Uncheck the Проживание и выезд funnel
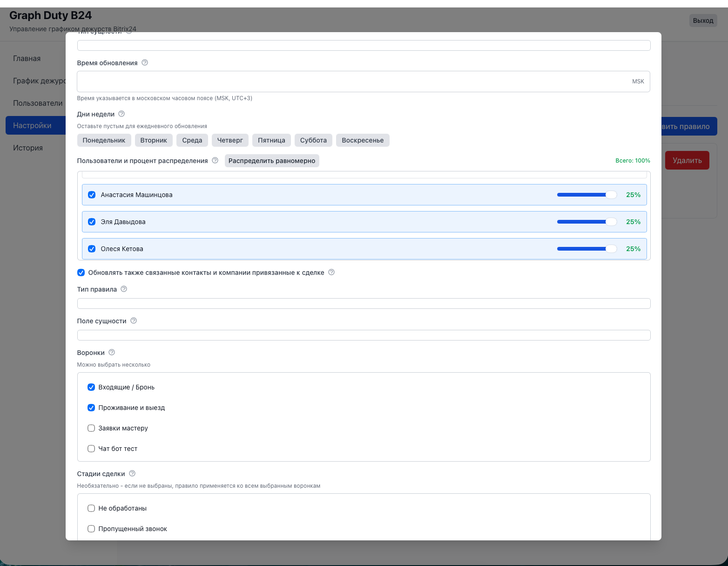Viewport: 728px width, 566px height. point(91,408)
